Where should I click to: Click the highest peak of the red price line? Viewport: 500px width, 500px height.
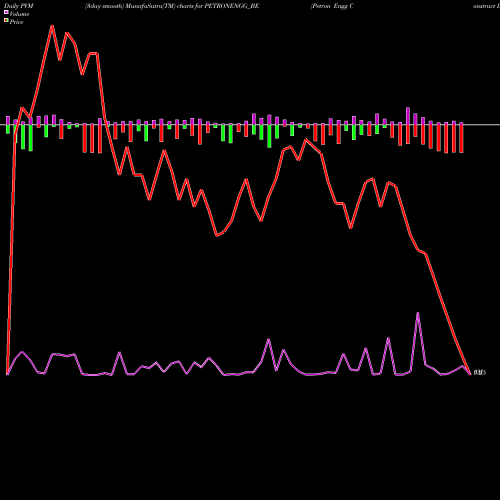tap(52, 26)
